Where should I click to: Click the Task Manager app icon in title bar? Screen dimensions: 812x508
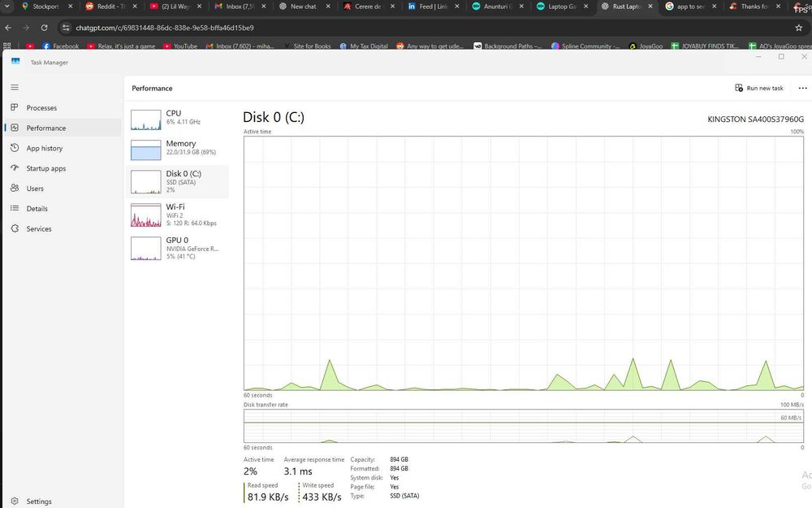15,62
